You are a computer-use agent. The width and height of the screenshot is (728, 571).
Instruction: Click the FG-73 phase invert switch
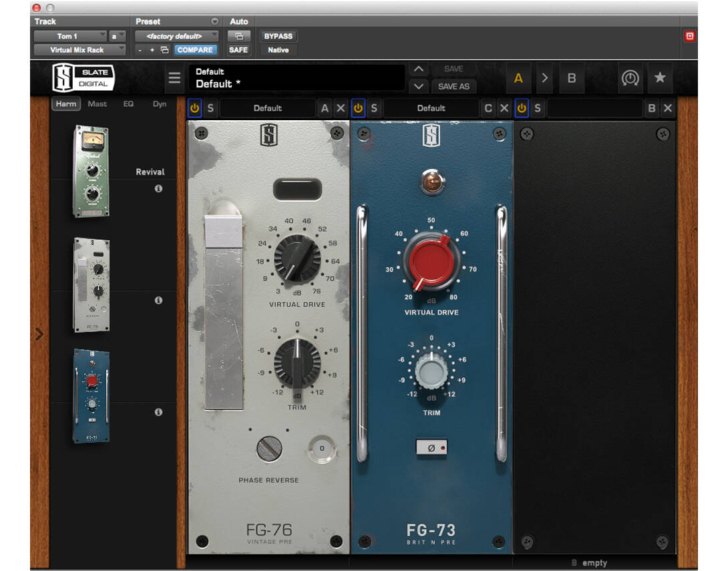[x=431, y=448]
